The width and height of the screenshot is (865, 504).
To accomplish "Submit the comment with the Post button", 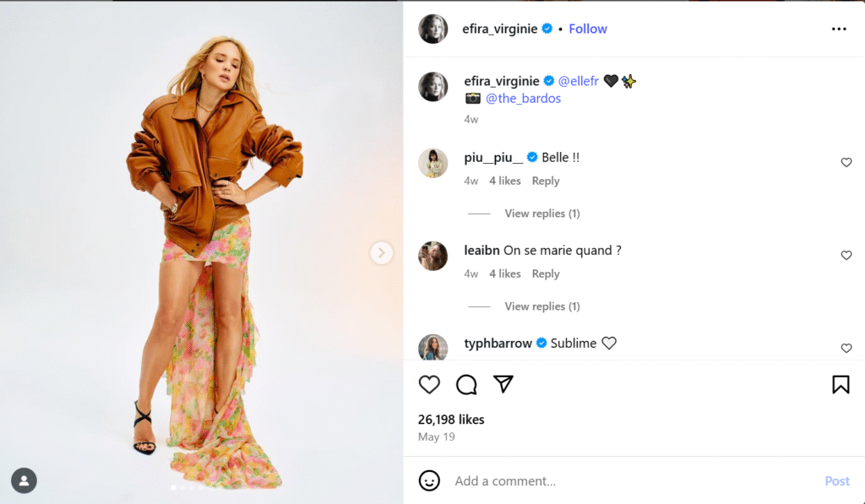I will 837,480.
